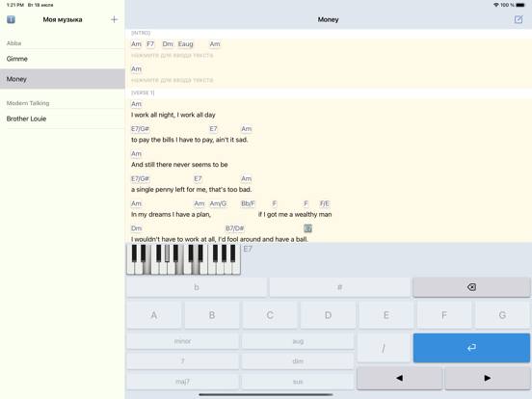Apply the minor chord quality

click(x=182, y=341)
